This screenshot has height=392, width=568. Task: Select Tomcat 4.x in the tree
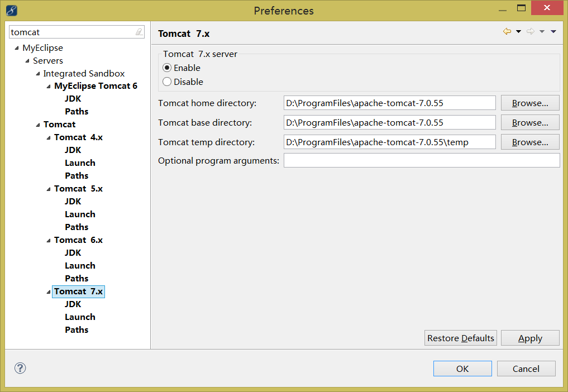click(78, 137)
